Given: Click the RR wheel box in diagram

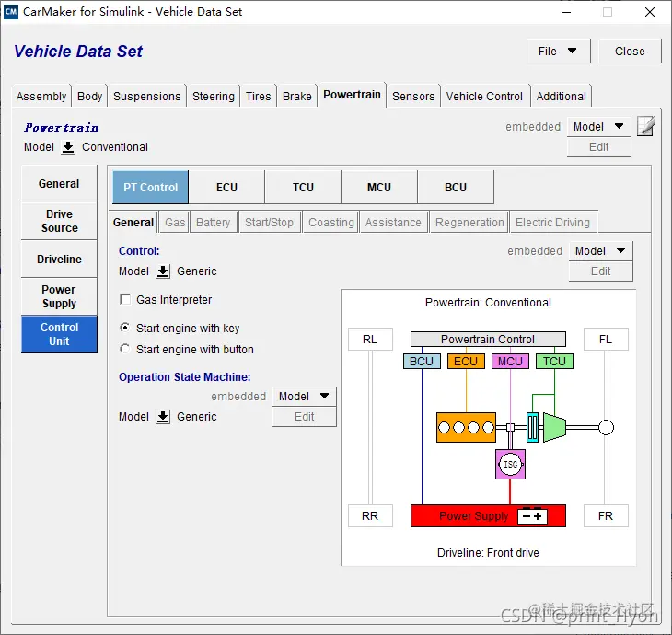Looking at the screenshot, I should coord(370,516).
